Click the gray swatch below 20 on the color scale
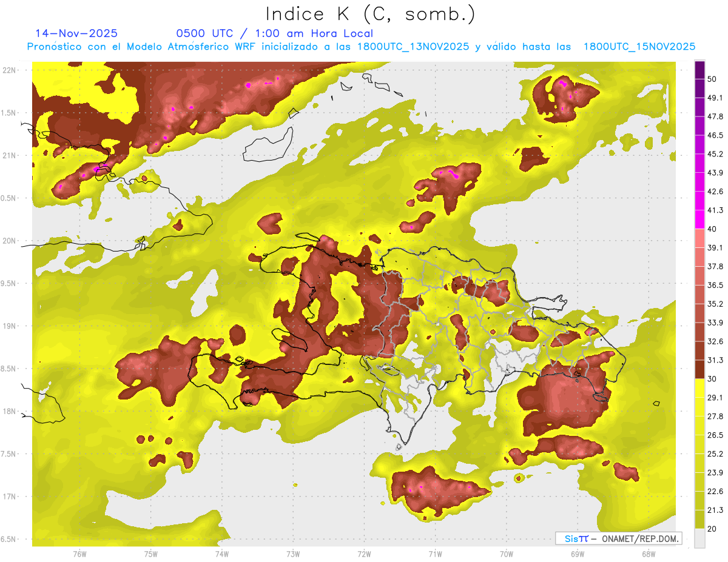This screenshot has width=728, height=562. point(699,538)
